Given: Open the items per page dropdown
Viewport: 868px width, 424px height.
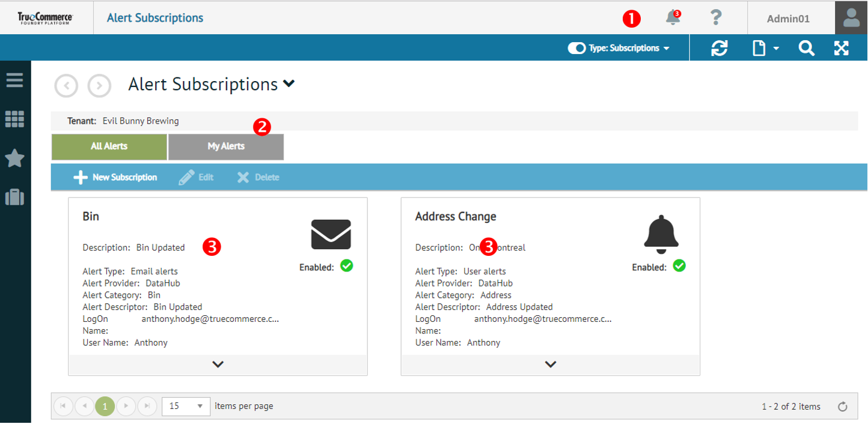Looking at the screenshot, I should [186, 407].
